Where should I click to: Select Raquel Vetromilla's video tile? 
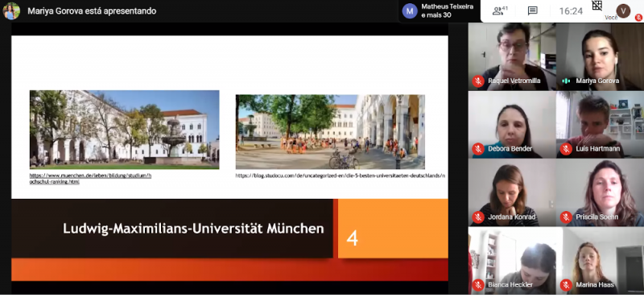(512, 56)
